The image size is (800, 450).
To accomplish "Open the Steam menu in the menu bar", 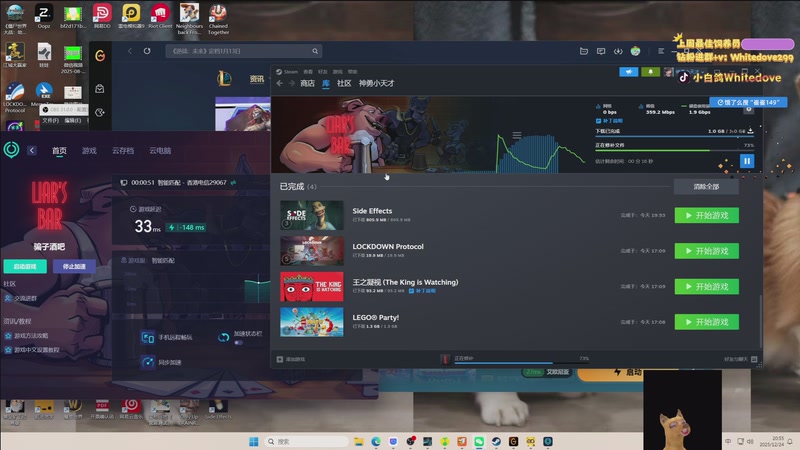I will [x=291, y=72].
